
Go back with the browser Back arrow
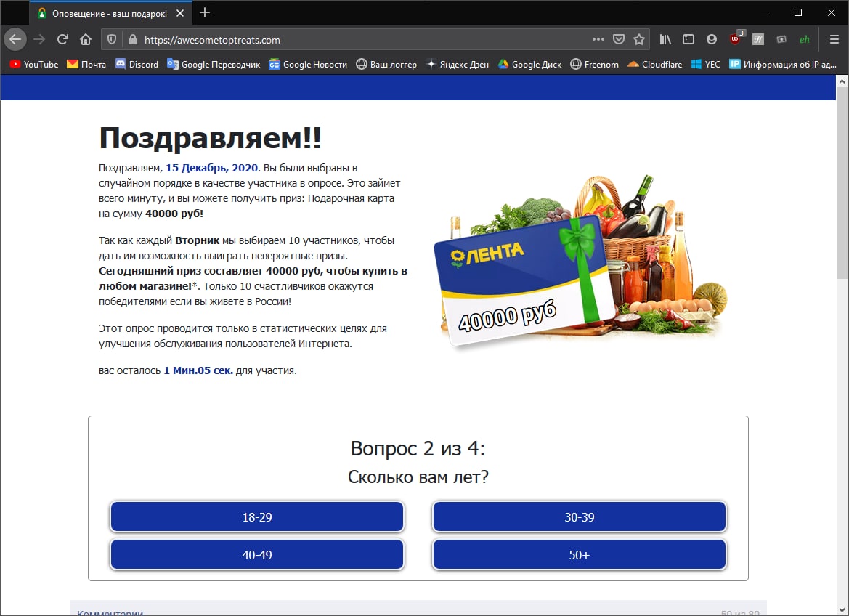click(15, 39)
